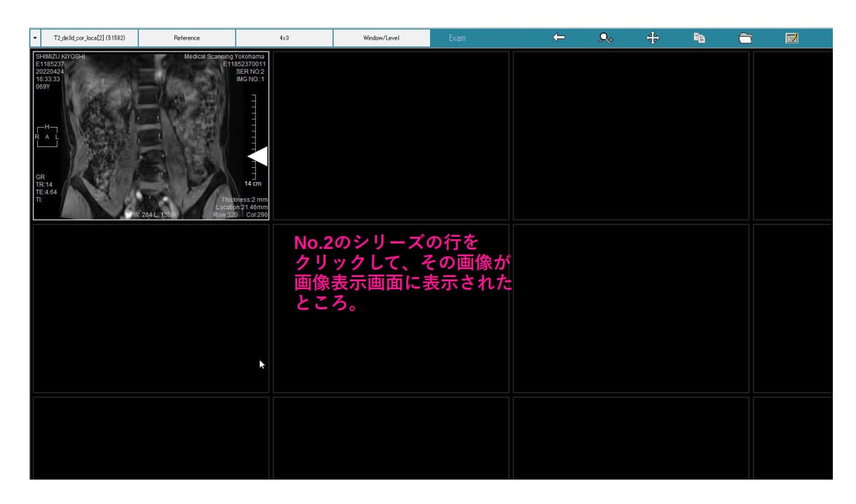The width and height of the screenshot is (856, 504).
Task: Select the coronal MRI image thumbnail
Action: coord(151,135)
